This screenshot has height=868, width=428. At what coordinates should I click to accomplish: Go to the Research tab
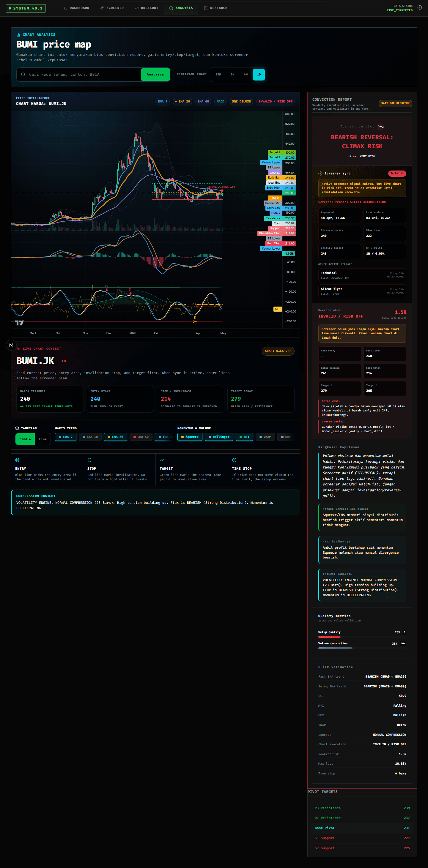[x=215, y=8]
